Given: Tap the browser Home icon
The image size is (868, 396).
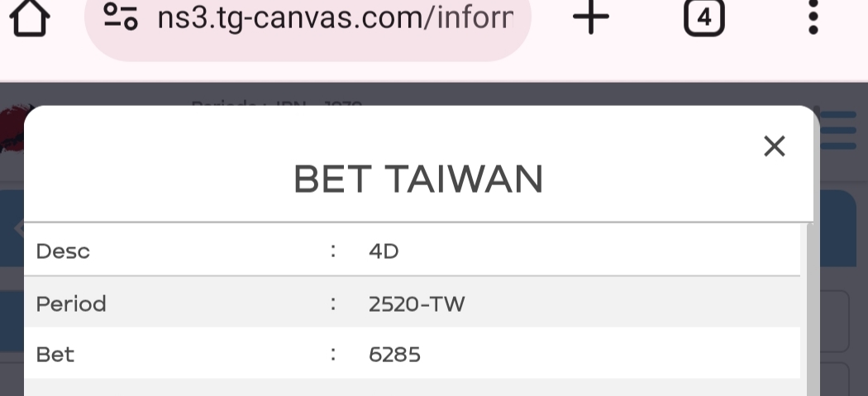Looking at the screenshot, I should coord(28,18).
